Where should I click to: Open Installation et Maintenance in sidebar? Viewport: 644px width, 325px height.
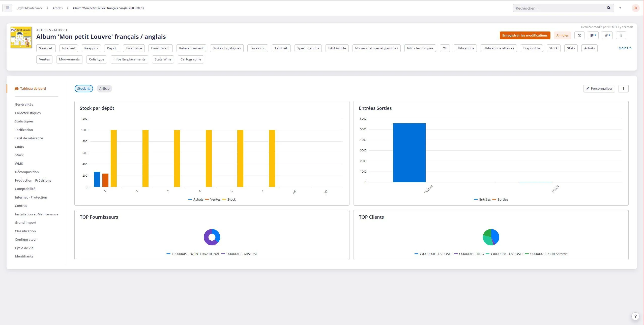pyautogui.click(x=37, y=214)
